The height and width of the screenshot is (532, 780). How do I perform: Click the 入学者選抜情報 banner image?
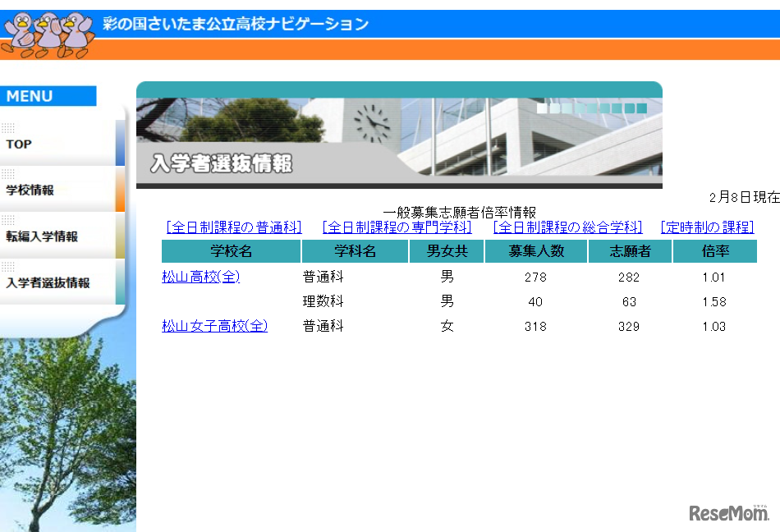(400, 135)
